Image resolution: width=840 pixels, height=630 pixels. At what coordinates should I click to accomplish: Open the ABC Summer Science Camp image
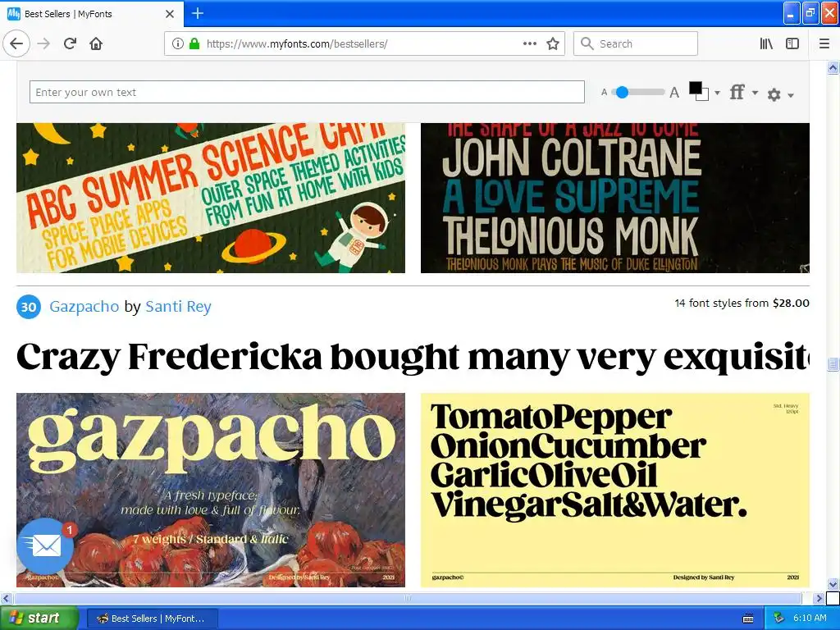211,198
